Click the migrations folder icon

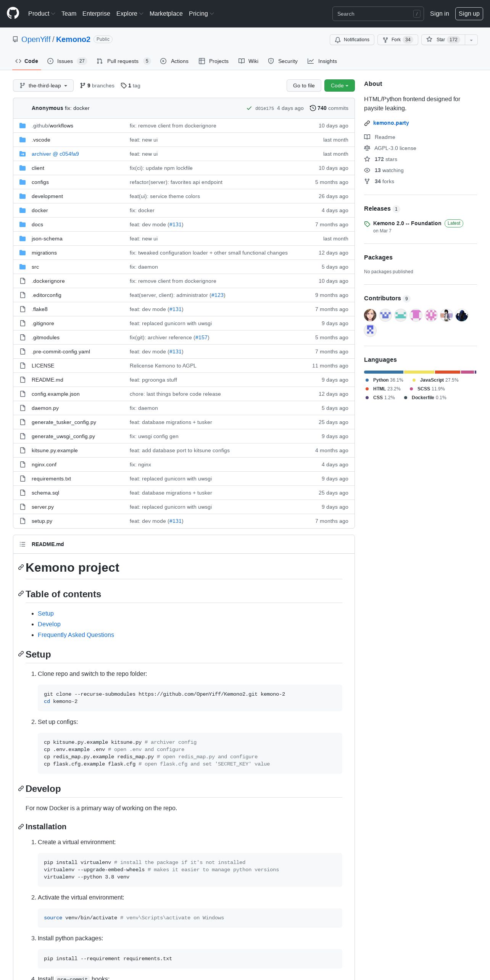pyautogui.click(x=23, y=253)
